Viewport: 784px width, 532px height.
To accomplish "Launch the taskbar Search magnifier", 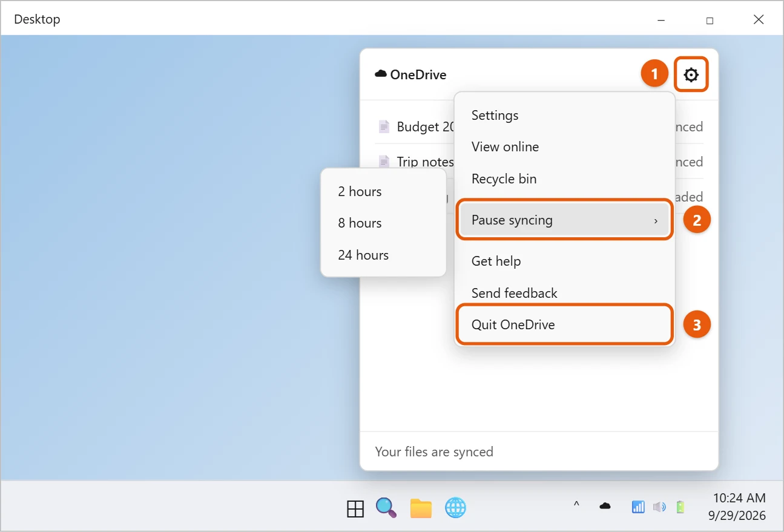I will pos(386,507).
